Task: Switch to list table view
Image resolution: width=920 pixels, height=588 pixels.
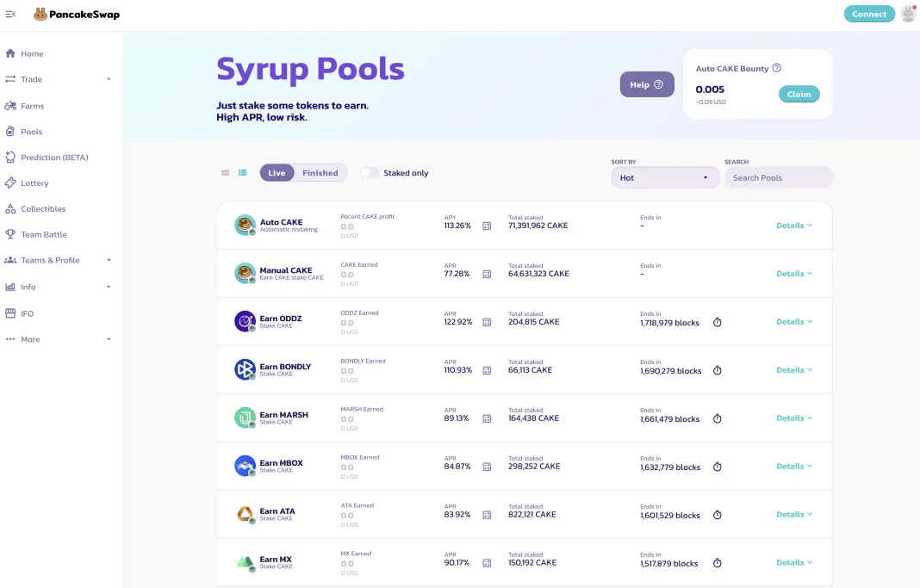Action: (x=242, y=173)
